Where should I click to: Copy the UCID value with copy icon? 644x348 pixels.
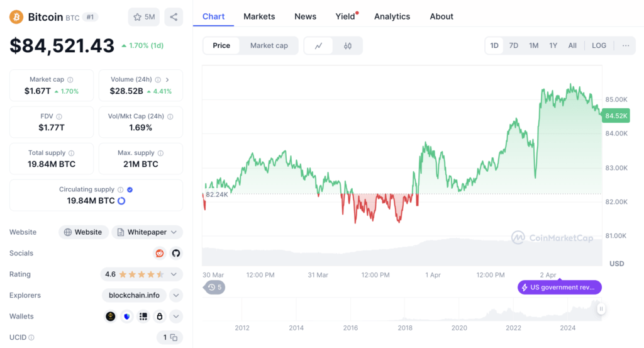coord(174,338)
